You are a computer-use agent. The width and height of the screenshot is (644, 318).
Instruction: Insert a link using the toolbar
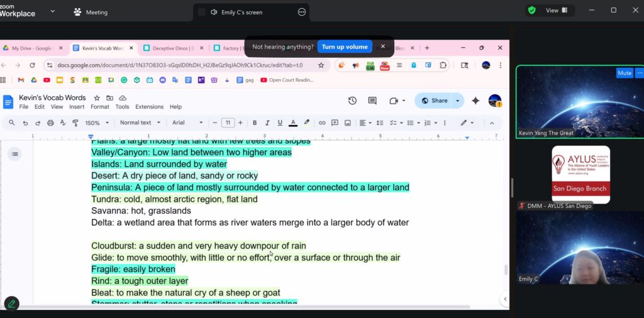[x=322, y=123]
